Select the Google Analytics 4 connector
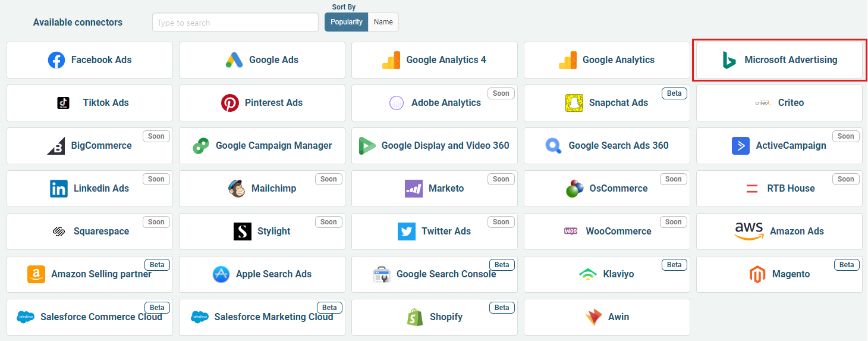The width and height of the screenshot is (868, 341). click(435, 60)
